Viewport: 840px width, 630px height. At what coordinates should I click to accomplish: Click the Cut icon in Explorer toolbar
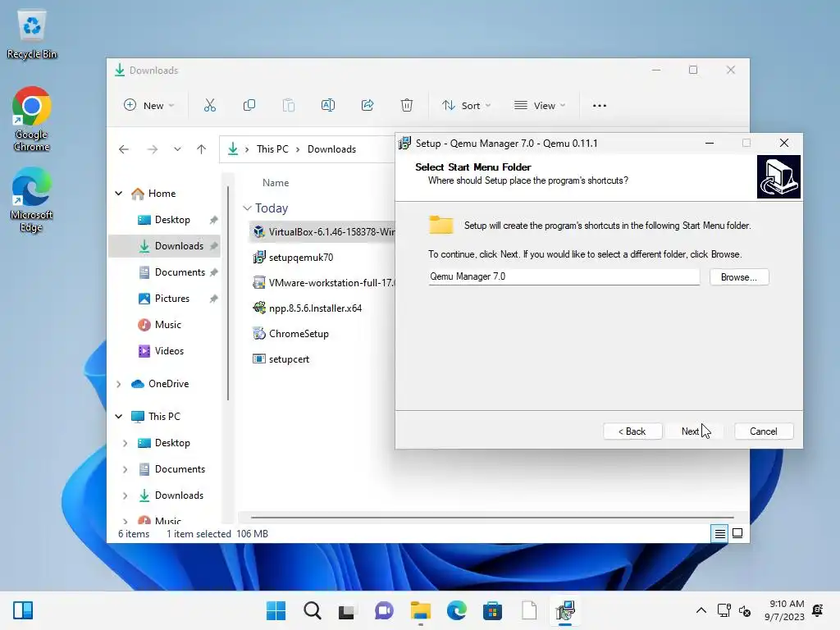pos(209,106)
